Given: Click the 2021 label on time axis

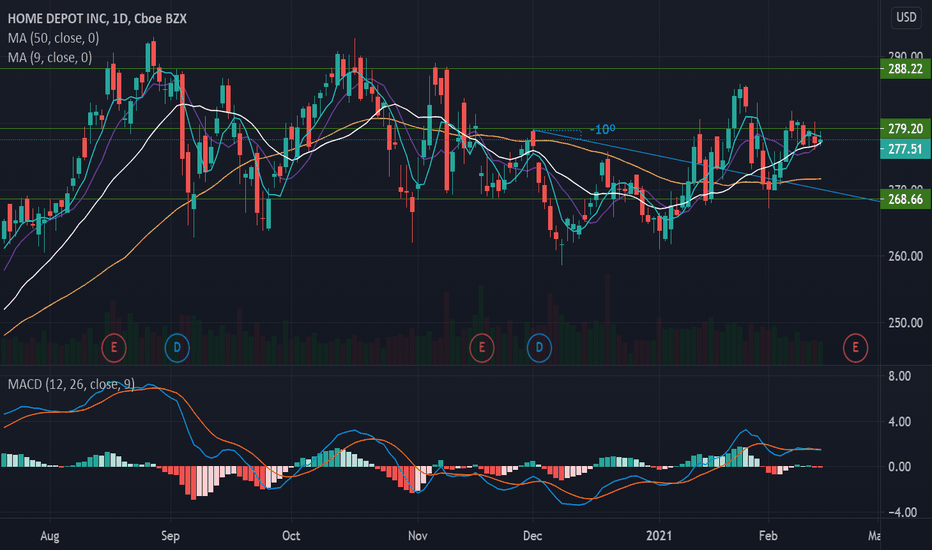Looking at the screenshot, I should pyautogui.click(x=659, y=536).
